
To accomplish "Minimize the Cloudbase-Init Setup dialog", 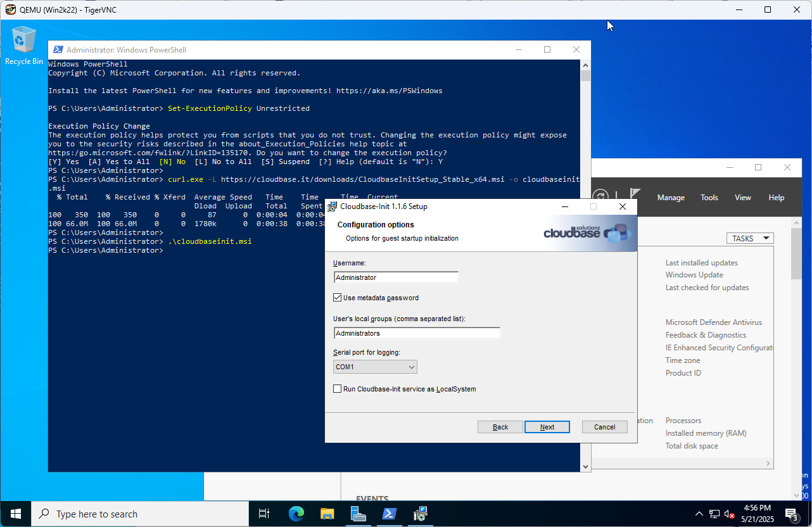I will (x=564, y=206).
